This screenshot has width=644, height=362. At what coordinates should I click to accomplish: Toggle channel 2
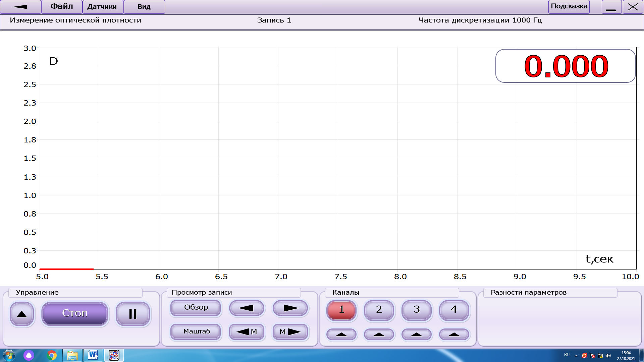(379, 310)
